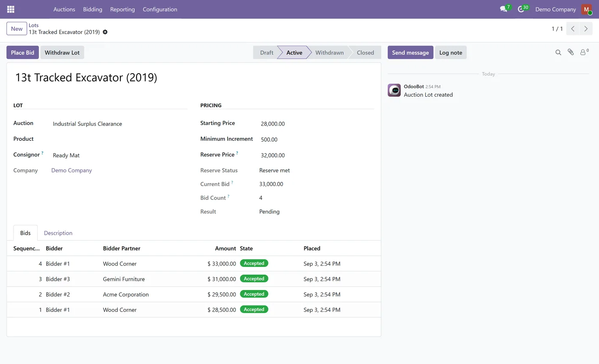Show Current Bid help question mark

point(232,182)
